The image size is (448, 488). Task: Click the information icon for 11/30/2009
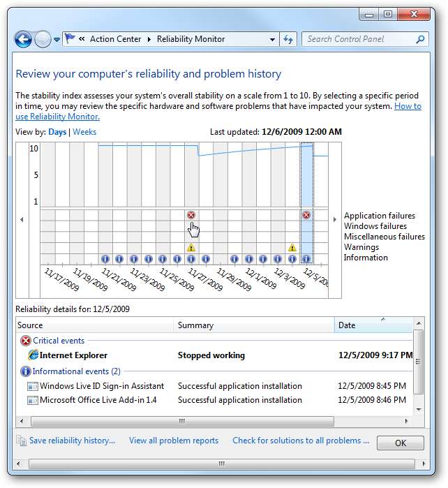[x=234, y=259]
